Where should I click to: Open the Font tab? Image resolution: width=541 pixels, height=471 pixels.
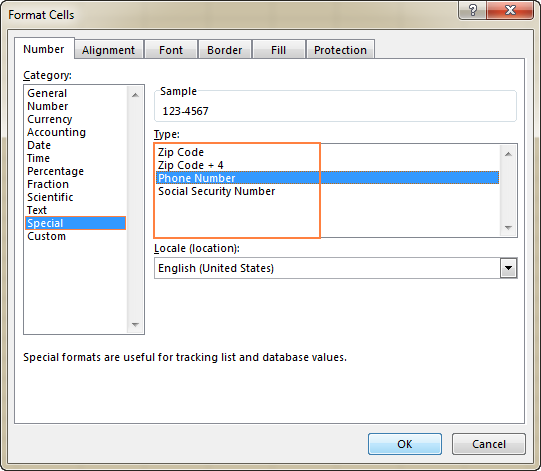(x=171, y=50)
